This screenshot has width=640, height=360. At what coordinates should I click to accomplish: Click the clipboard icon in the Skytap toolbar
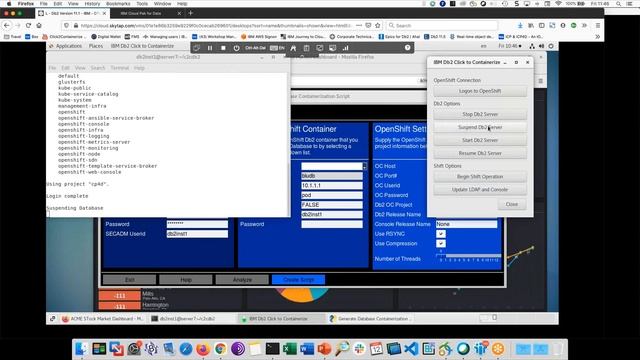(306, 48)
